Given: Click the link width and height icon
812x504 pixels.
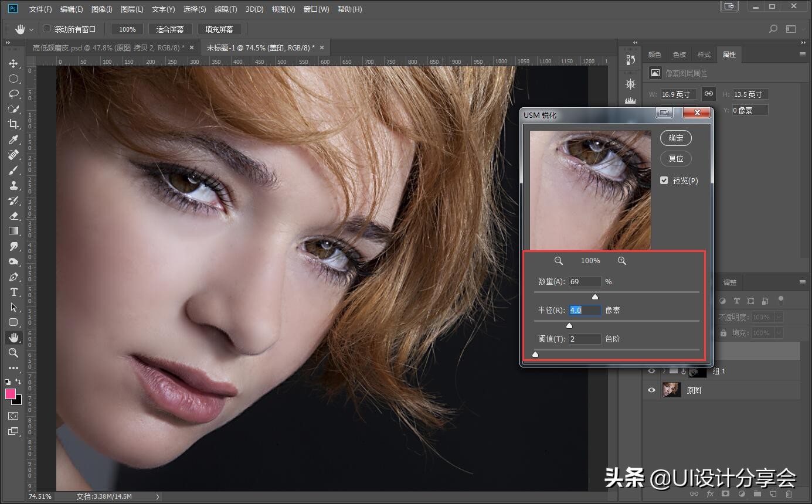Looking at the screenshot, I should [x=708, y=94].
